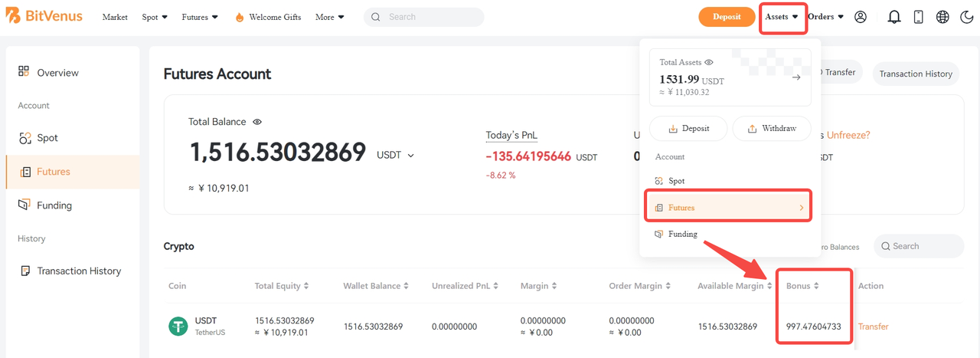The image size is (980, 358).
Task: Click the Overview grid icon in sidebar
Action: [x=24, y=71]
